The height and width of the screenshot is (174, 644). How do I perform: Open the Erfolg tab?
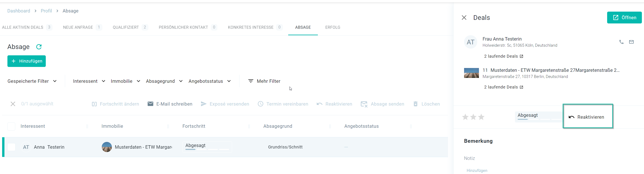pos(332,27)
